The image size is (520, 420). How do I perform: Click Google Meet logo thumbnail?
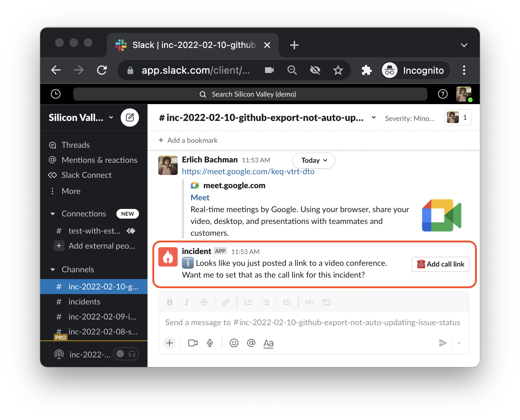pyautogui.click(x=442, y=215)
